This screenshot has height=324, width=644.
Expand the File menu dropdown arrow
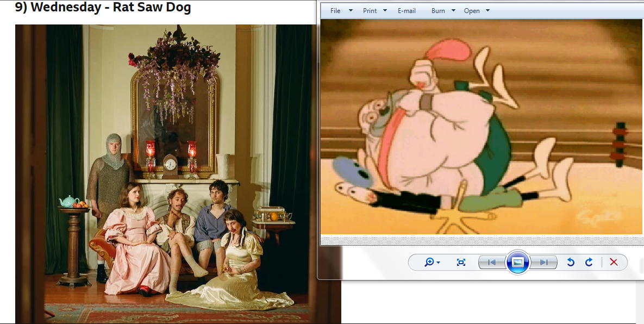coord(351,11)
